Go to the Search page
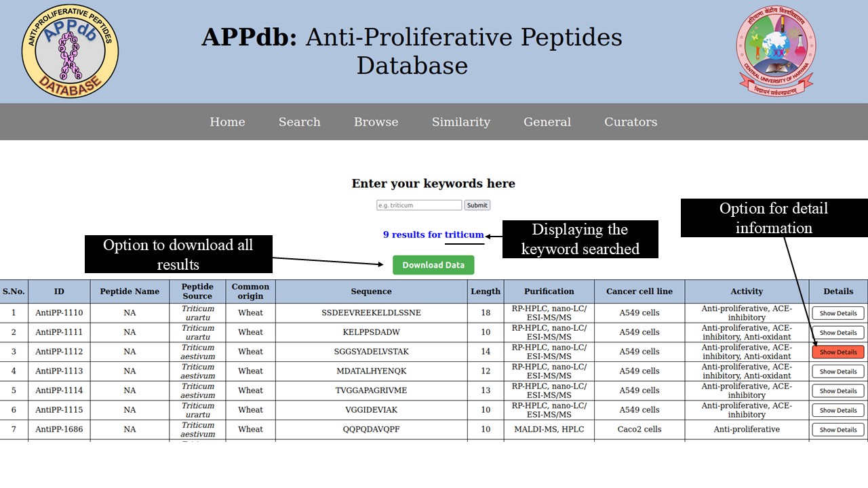Viewport: 868px width, 488px height. tap(299, 122)
